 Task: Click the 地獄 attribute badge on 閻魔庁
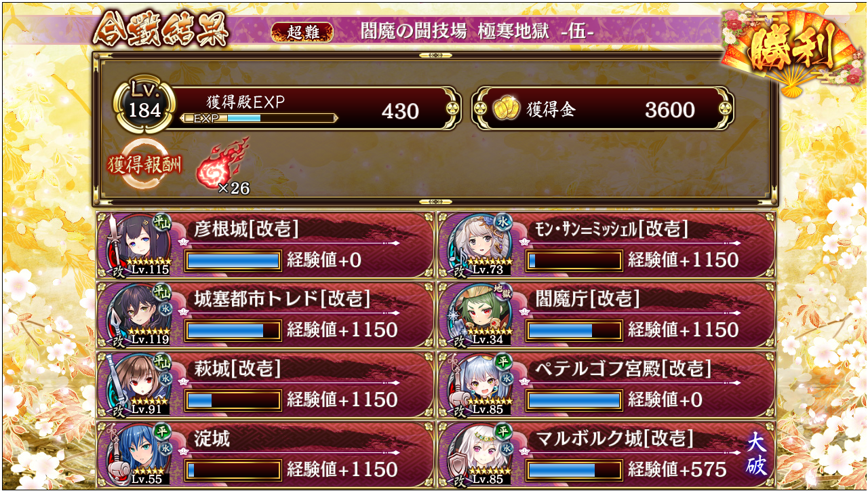click(503, 293)
